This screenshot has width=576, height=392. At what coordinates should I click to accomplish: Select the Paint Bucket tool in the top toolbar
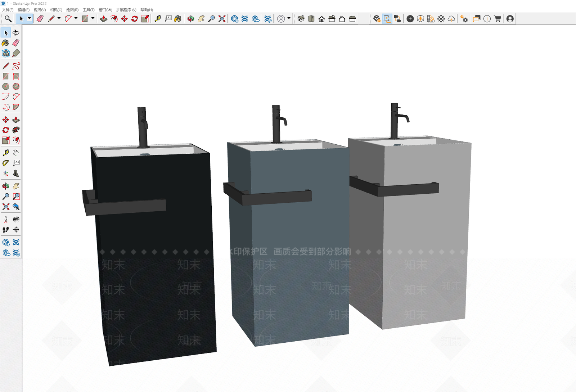[x=178, y=19]
